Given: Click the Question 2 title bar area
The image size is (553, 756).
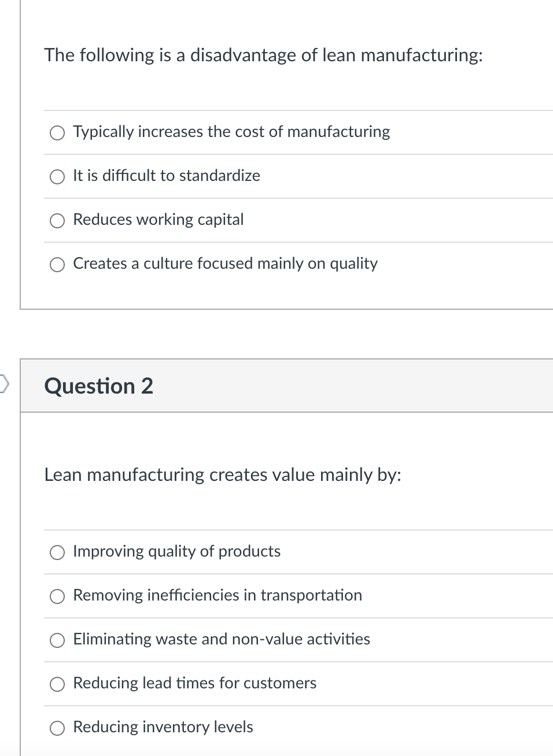Looking at the screenshot, I should pyautogui.click(x=286, y=384).
